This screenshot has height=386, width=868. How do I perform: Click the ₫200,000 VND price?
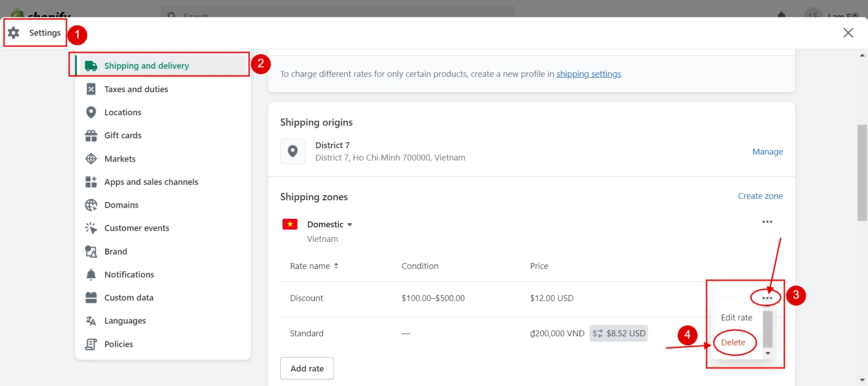point(557,334)
